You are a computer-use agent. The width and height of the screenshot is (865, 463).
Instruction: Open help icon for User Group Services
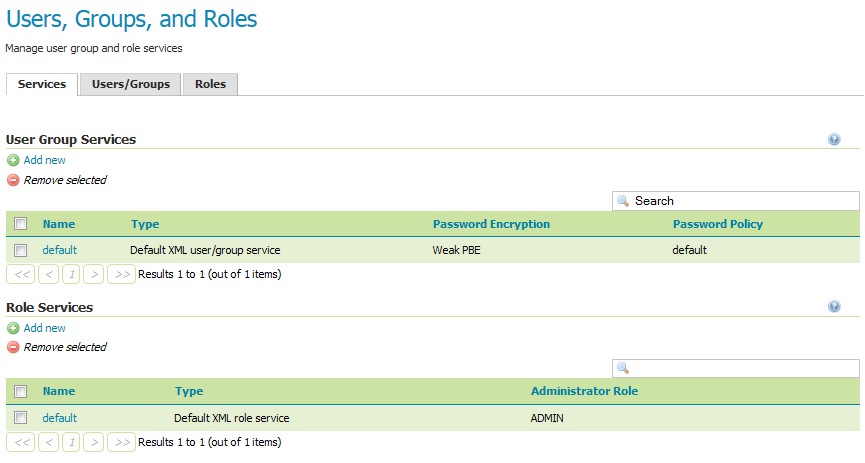tap(834, 140)
